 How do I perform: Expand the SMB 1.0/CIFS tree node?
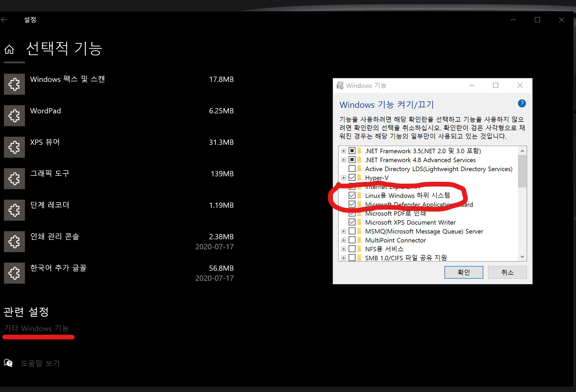(344, 258)
